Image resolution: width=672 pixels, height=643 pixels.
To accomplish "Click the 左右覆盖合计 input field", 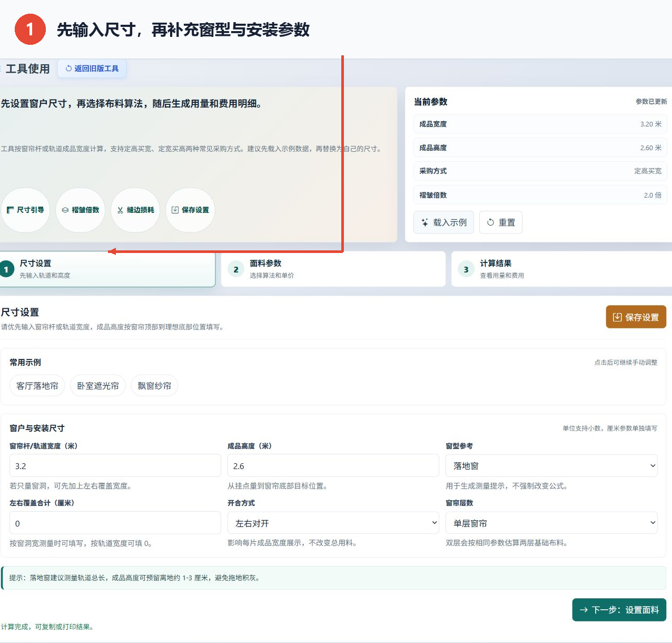I will [115, 523].
